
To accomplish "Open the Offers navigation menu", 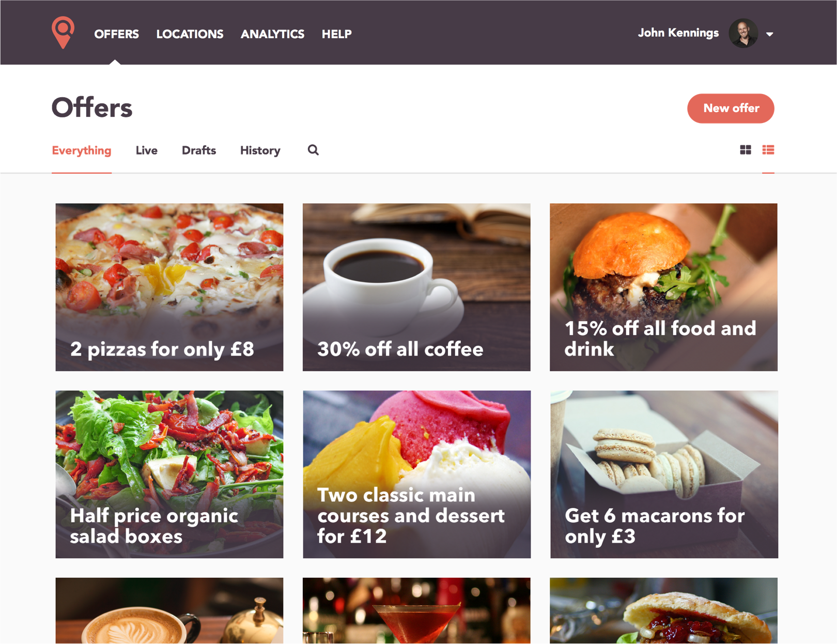I will pos(116,34).
